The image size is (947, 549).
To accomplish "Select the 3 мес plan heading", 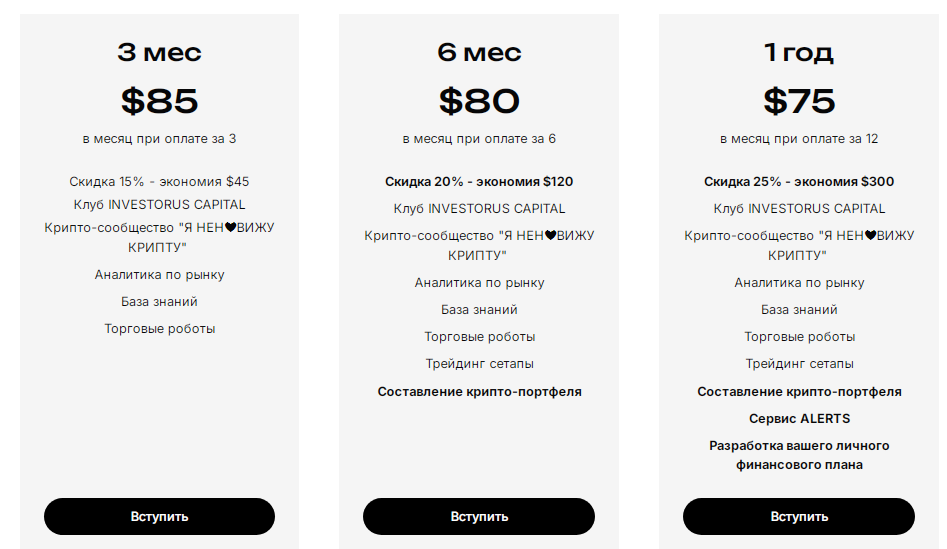I will coord(159,53).
